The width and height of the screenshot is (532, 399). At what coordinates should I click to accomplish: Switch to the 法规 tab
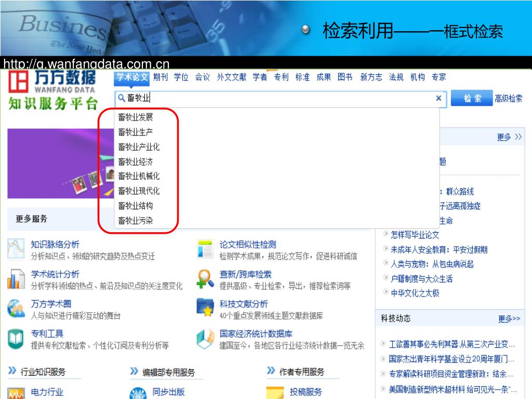396,77
